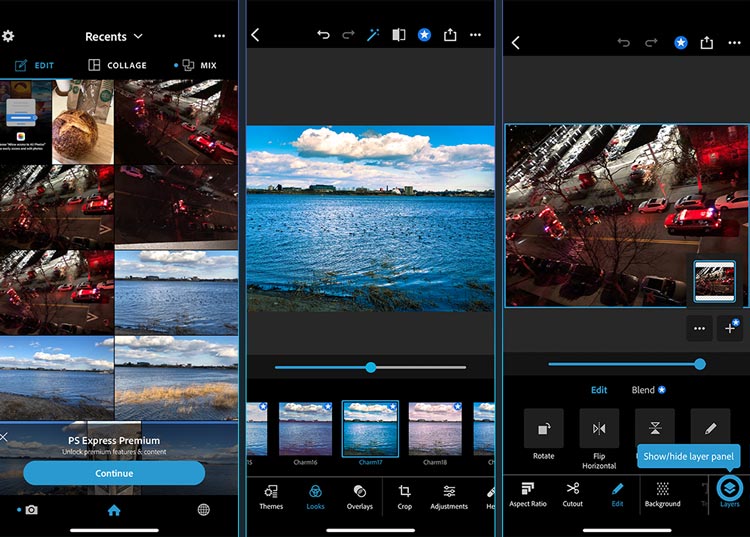Image resolution: width=750 pixels, height=537 pixels.
Task: Open the Crop tool
Action: [x=405, y=497]
